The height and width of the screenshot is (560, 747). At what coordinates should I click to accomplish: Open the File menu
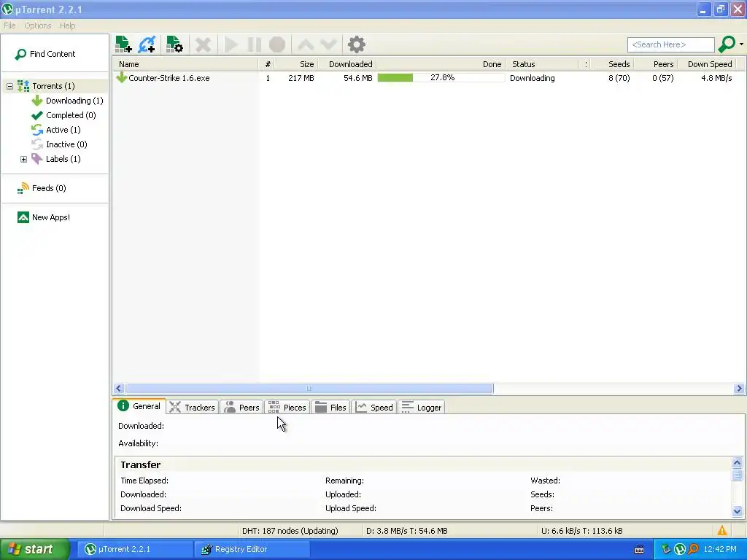click(9, 26)
